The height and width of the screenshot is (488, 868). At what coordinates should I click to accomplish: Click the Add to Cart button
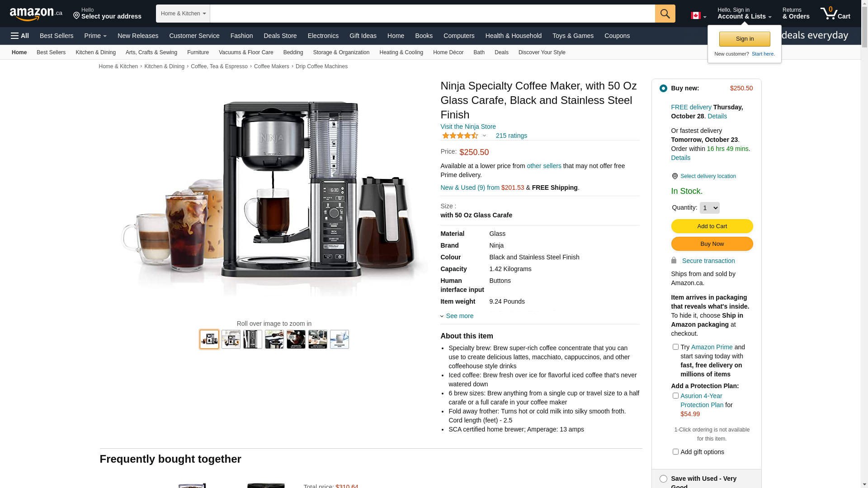tap(712, 226)
